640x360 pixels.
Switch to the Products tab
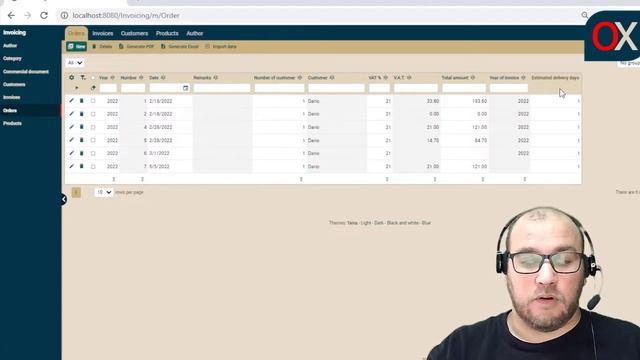(x=167, y=33)
